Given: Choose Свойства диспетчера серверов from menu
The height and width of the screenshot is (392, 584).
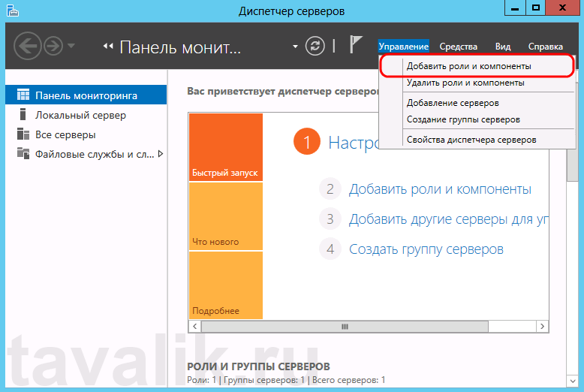Looking at the screenshot, I should coord(471,140).
